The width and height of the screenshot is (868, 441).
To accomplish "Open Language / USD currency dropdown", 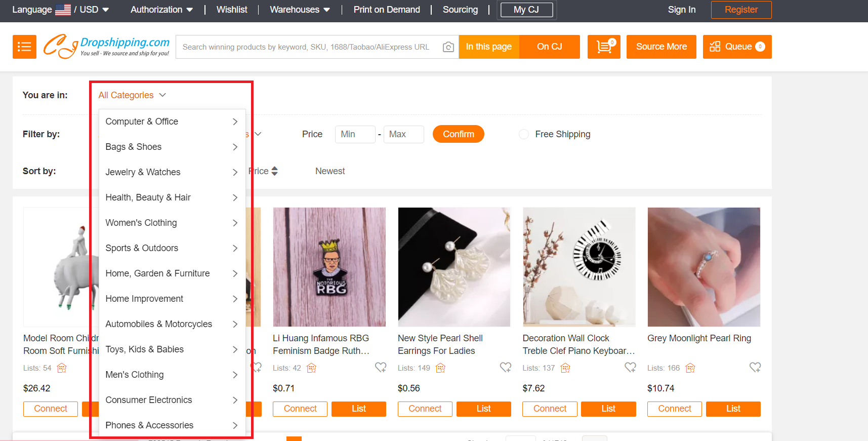I will 61,10.
